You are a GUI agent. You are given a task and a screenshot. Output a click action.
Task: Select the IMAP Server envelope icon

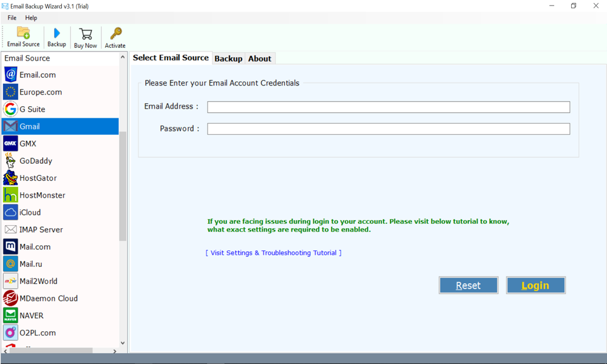[x=10, y=229]
